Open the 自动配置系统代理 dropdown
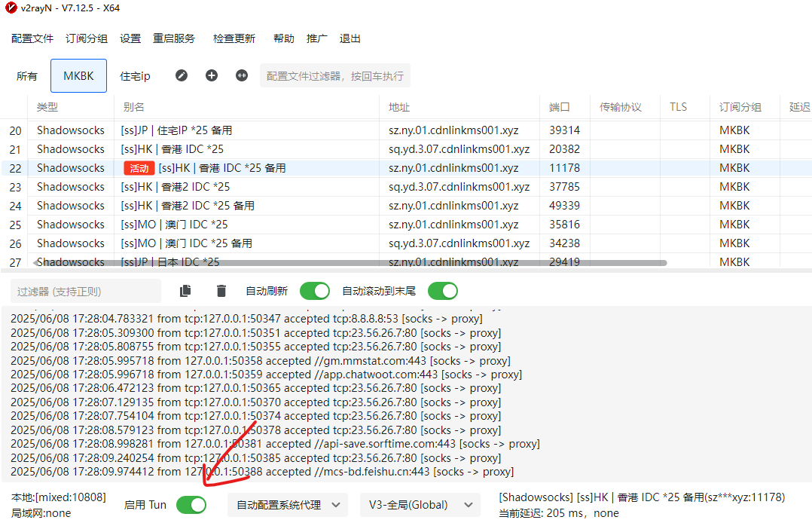The image size is (812, 526). (288, 505)
